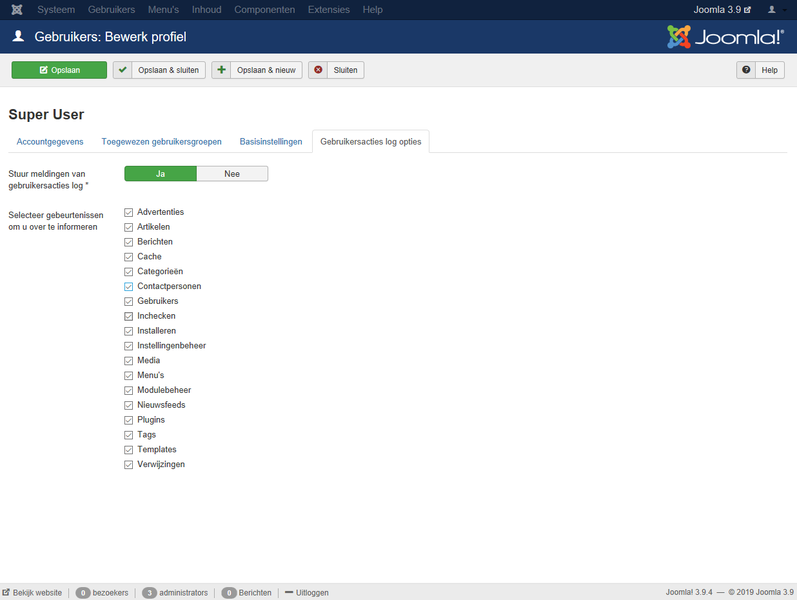797x600 pixels.
Task: Click the Joomla 3.9 site link
Action: click(x=722, y=10)
